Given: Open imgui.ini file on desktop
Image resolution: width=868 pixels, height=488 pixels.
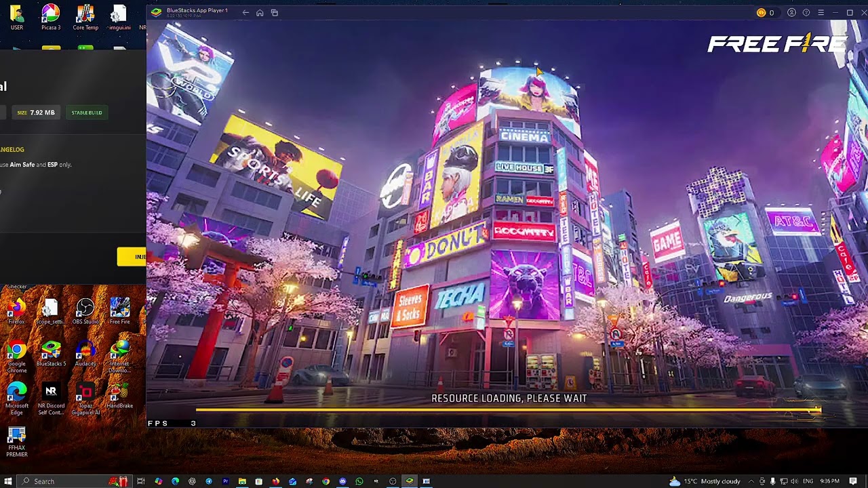Looking at the screenshot, I should coord(119,17).
